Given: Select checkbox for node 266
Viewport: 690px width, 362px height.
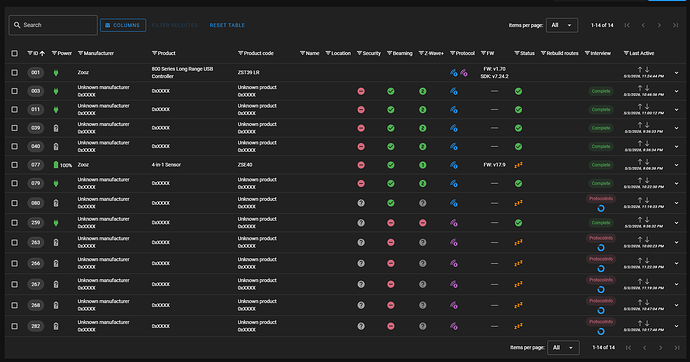Looking at the screenshot, I should point(15,263).
